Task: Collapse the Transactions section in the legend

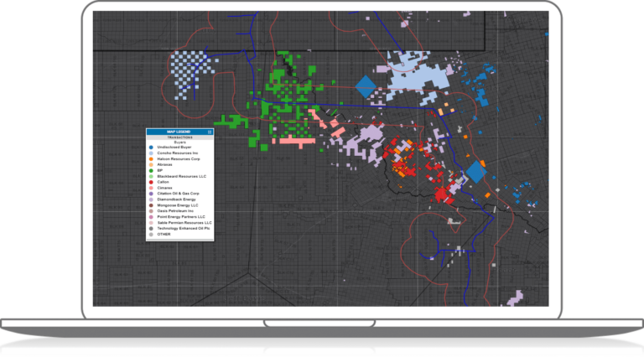Action: [x=179, y=138]
